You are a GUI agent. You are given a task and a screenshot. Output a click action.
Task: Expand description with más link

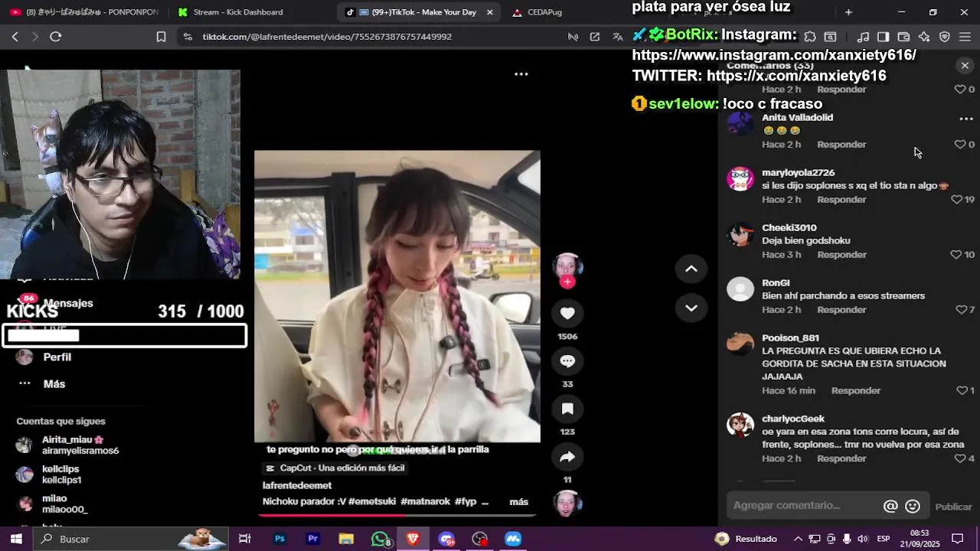coord(518,502)
